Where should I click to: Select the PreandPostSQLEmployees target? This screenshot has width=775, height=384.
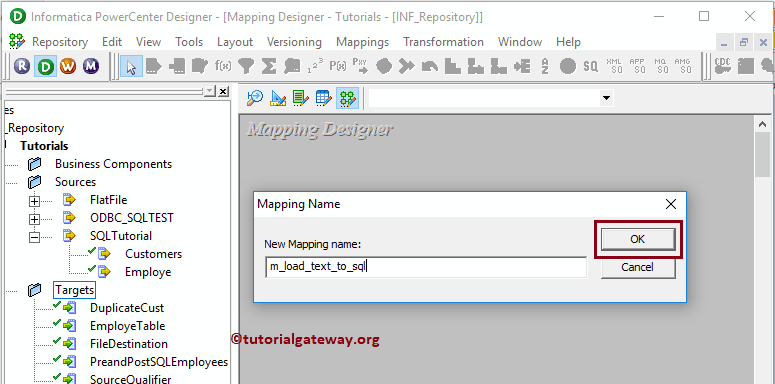tap(159, 362)
